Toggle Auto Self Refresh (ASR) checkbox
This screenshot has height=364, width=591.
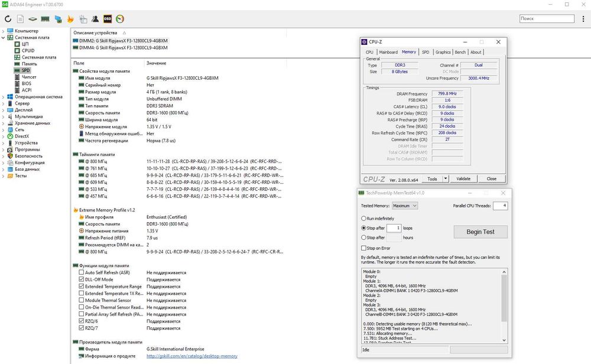point(81,272)
